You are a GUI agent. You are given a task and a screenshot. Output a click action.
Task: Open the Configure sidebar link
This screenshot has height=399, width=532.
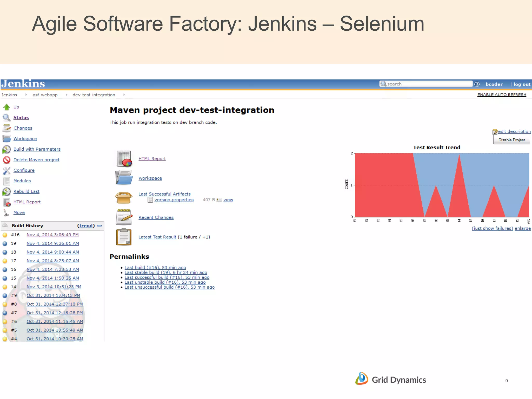24,170
